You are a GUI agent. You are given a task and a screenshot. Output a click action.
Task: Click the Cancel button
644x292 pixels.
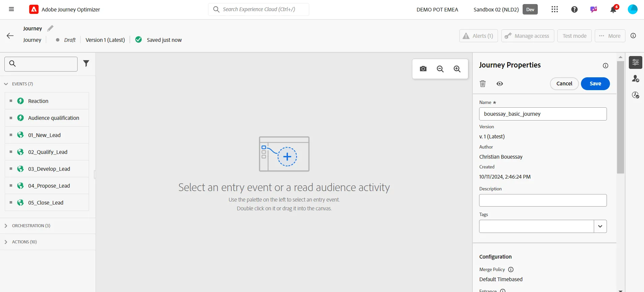tap(564, 84)
